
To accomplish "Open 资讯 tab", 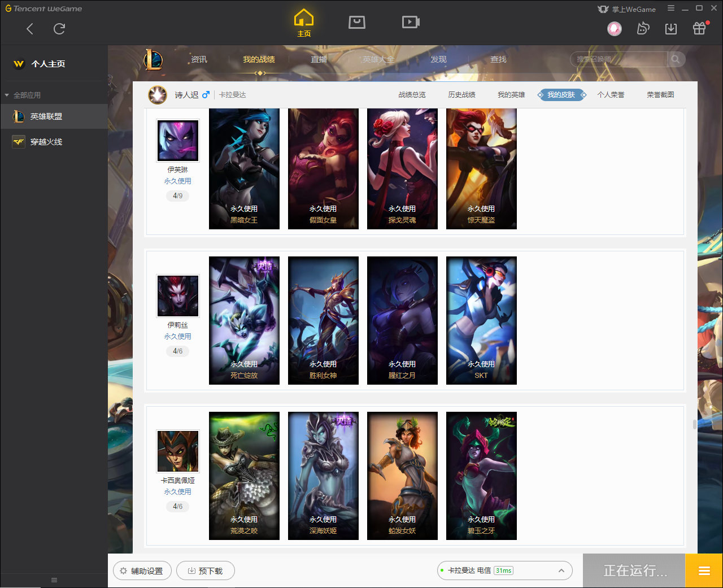I will (199, 59).
